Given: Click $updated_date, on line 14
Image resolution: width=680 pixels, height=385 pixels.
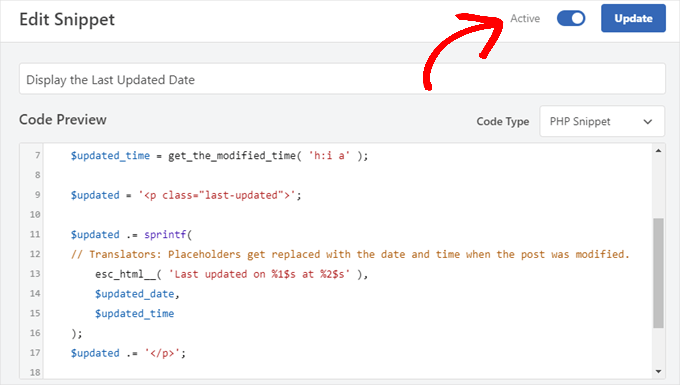Looking at the screenshot, I should (x=137, y=294).
